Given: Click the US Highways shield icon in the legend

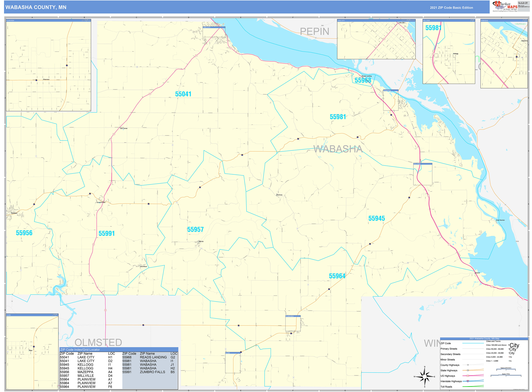Looking at the screenshot, I should coord(468,376).
